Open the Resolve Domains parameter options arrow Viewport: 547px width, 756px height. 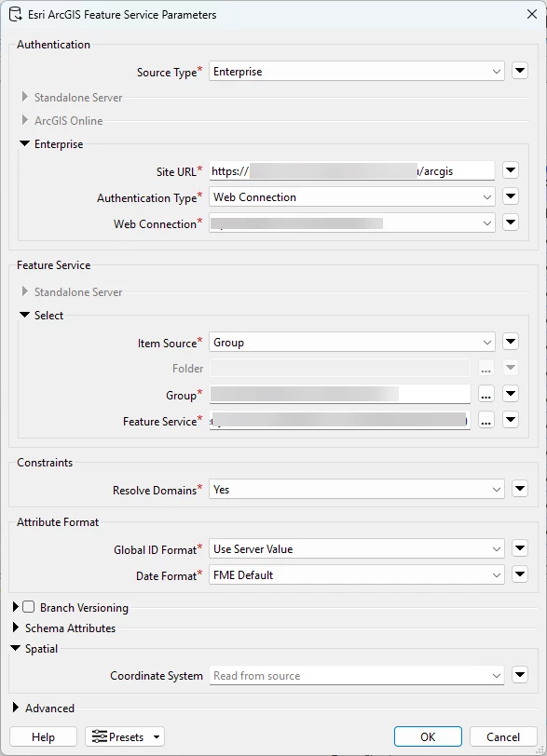click(519, 489)
